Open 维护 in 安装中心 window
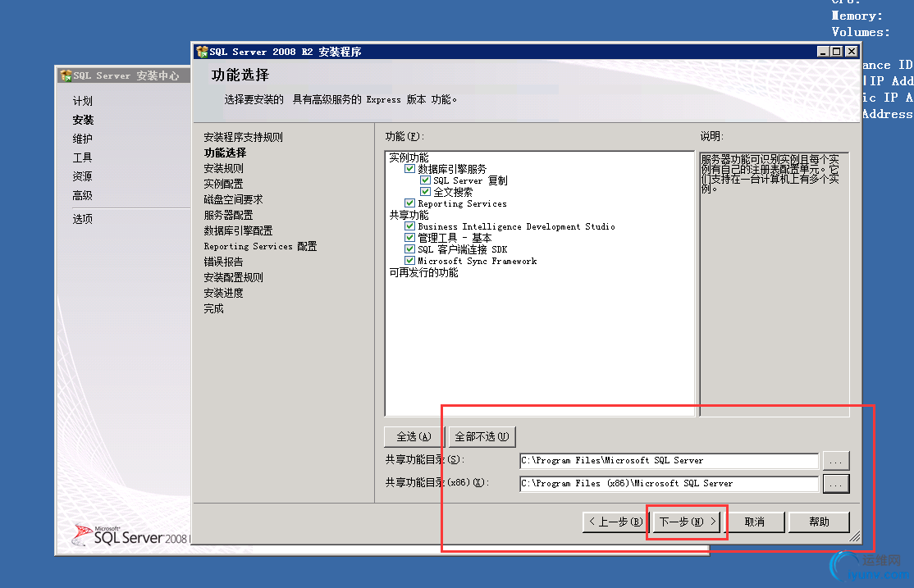Screen dimensions: 914x588 (x=82, y=139)
